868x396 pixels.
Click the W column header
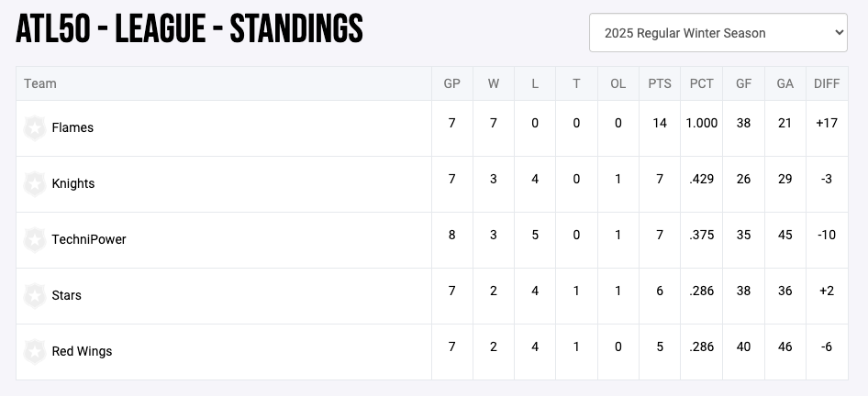494,83
